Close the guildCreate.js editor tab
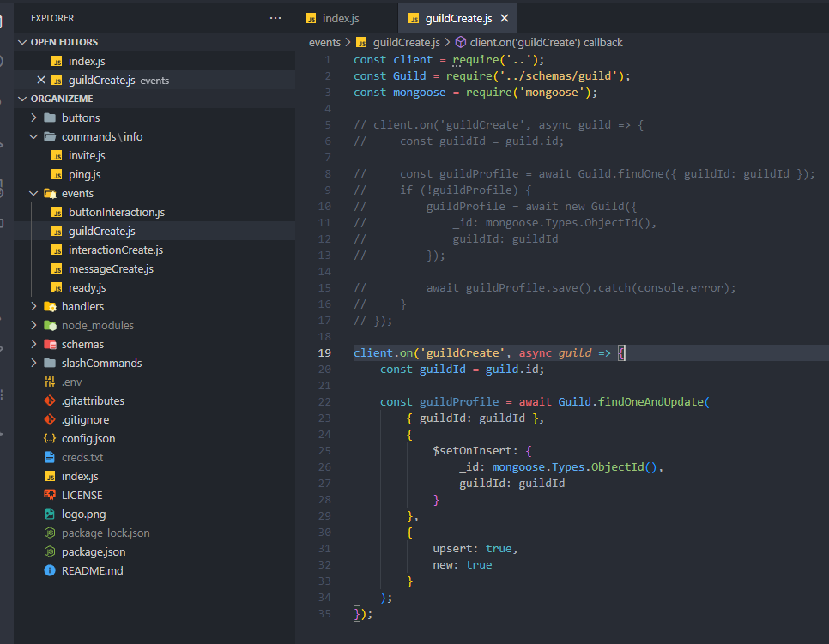Screen dimensions: 829x644 504,18
